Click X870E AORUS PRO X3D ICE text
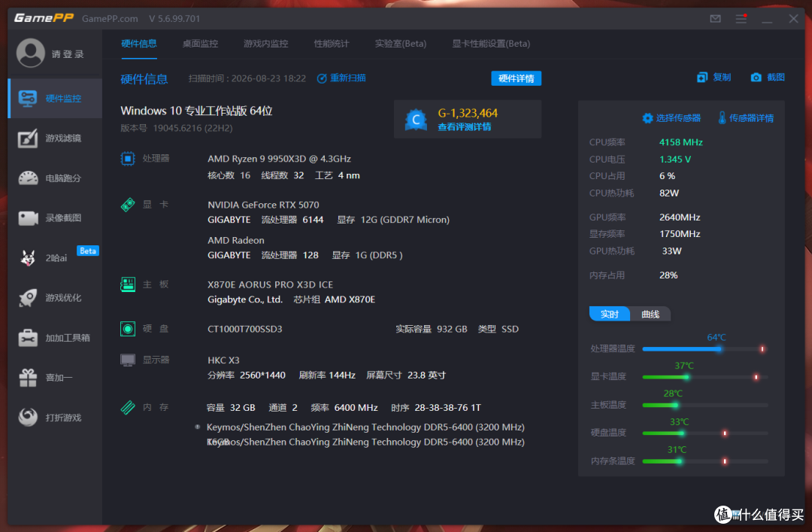 point(271,284)
